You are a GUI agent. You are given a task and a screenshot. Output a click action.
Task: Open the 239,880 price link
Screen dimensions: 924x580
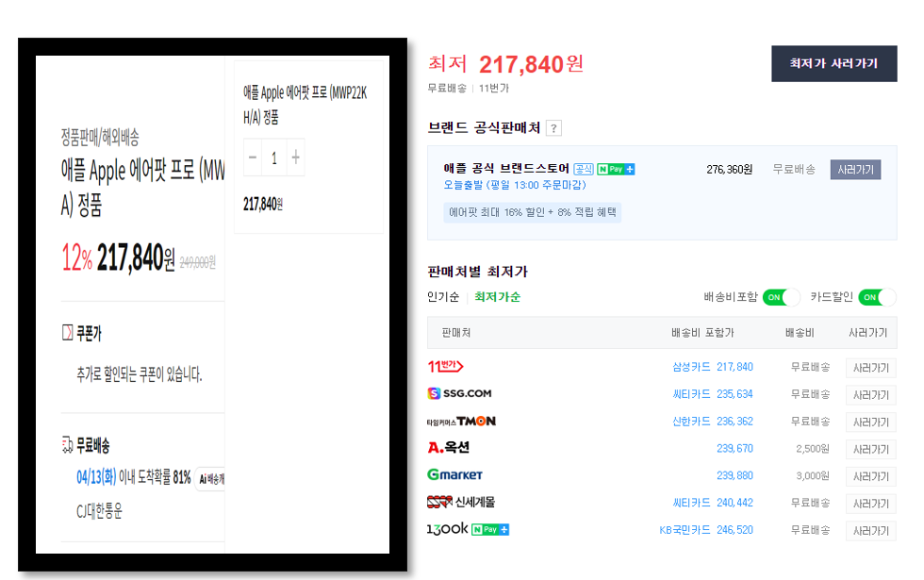(734, 475)
